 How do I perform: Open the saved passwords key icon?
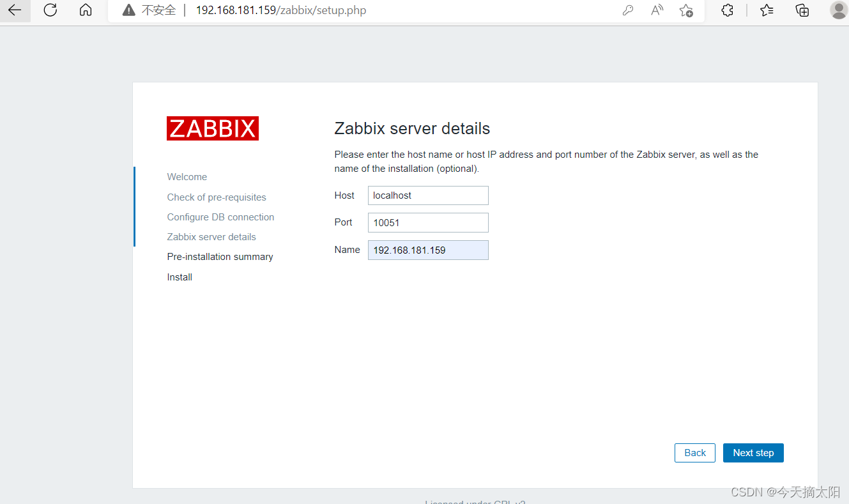pyautogui.click(x=628, y=10)
